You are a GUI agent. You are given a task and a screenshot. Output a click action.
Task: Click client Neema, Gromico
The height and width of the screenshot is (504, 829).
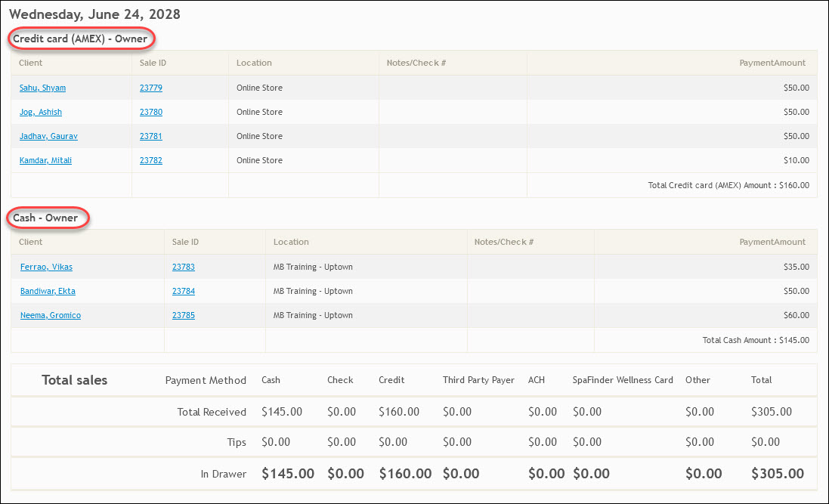click(x=51, y=315)
